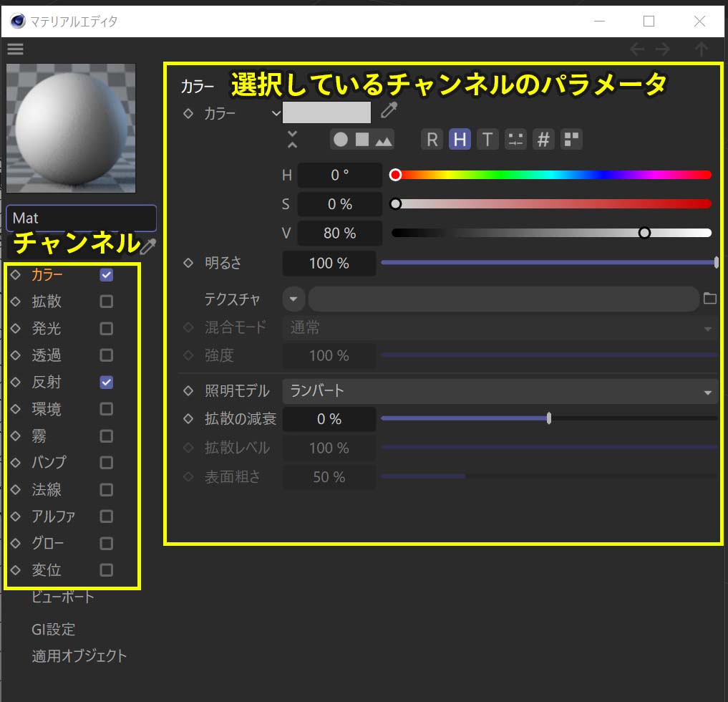Select the カラー channel in the list
This screenshot has width=728, height=702.
point(47,274)
